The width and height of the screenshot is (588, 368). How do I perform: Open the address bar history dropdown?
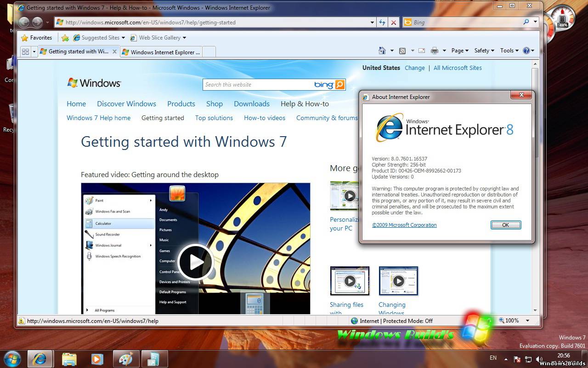(373, 22)
